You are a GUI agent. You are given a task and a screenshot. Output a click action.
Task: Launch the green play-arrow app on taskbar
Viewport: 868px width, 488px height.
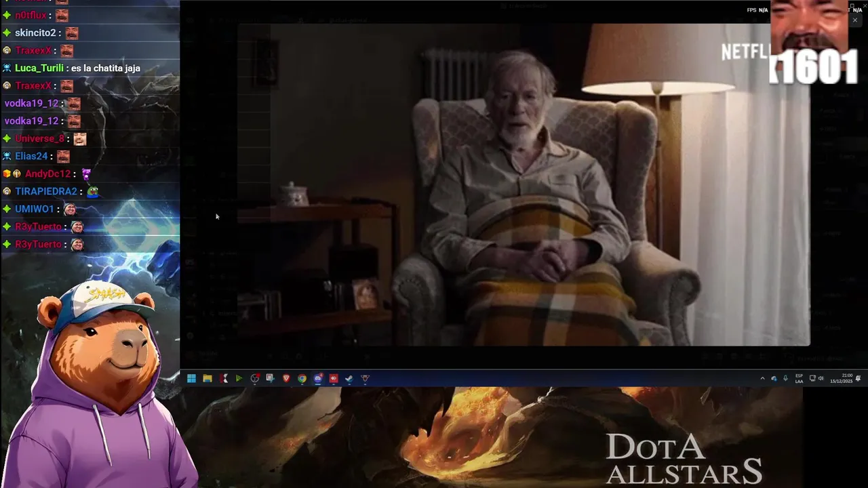pos(239,378)
